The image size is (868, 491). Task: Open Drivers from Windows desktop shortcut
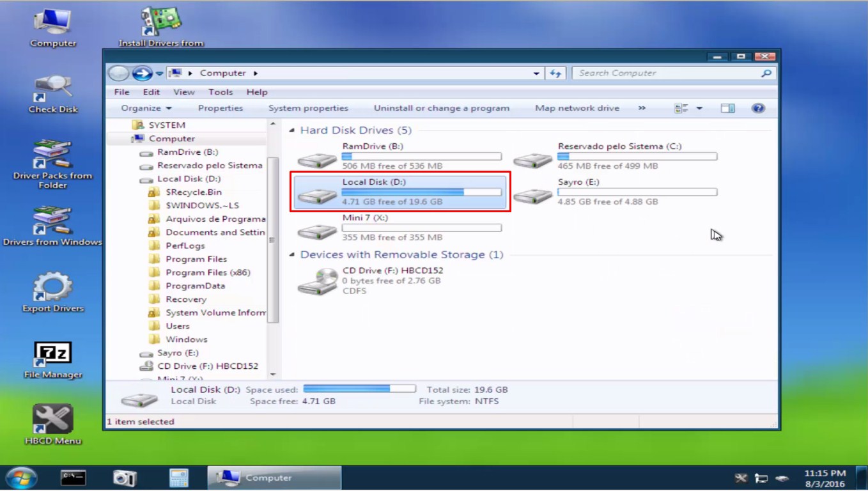(52, 225)
